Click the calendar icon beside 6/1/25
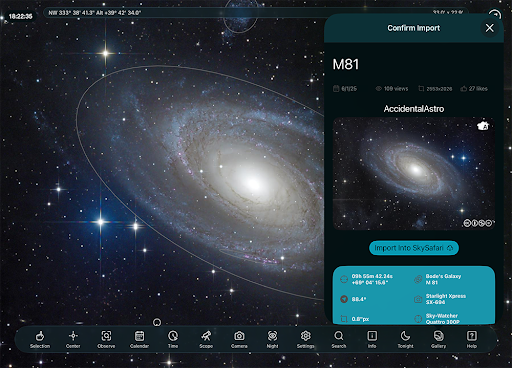This screenshot has height=368, width=512. (x=336, y=89)
